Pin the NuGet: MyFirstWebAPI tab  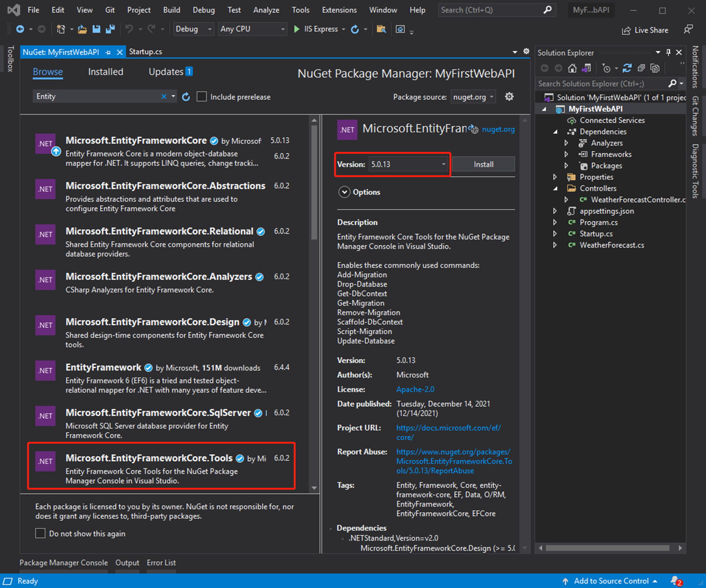tap(108, 52)
